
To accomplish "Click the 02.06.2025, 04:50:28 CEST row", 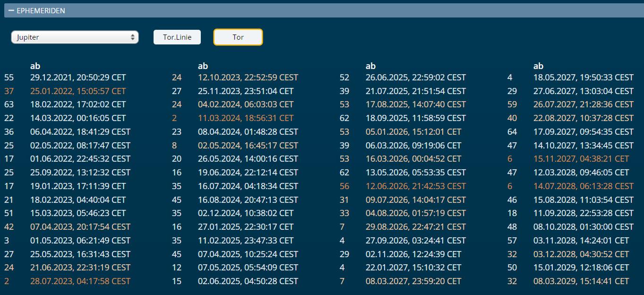I will click(x=248, y=281).
